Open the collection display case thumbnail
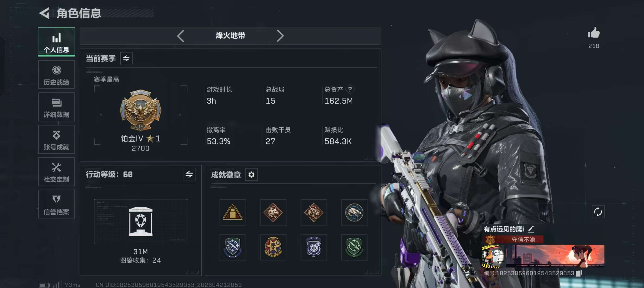Screen dimensions: 644x288 tap(141, 222)
